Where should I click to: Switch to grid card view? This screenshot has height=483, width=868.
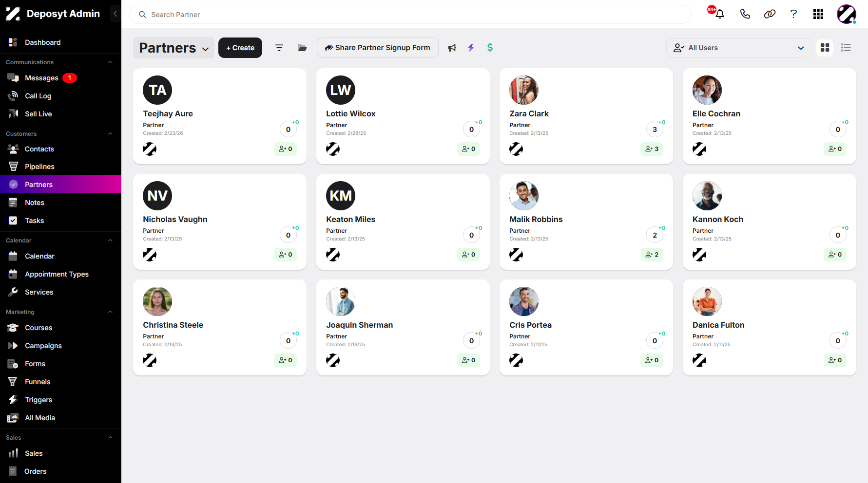tap(825, 48)
